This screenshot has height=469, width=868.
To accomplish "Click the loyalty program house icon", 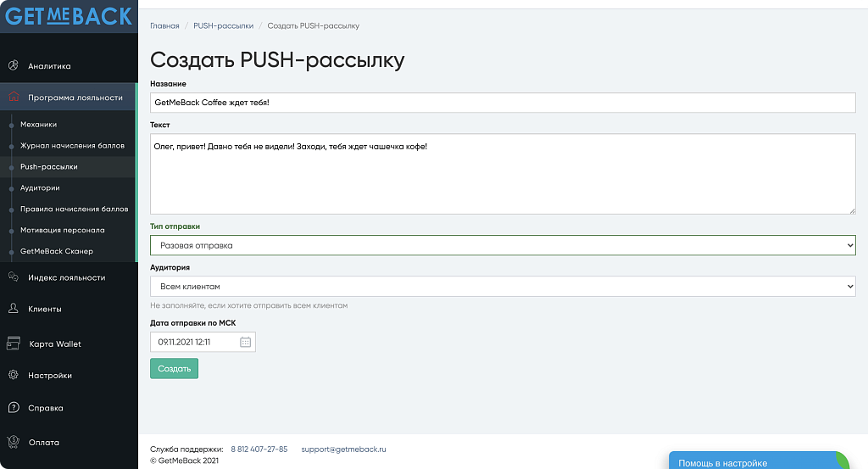I will click(x=14, y=98).
